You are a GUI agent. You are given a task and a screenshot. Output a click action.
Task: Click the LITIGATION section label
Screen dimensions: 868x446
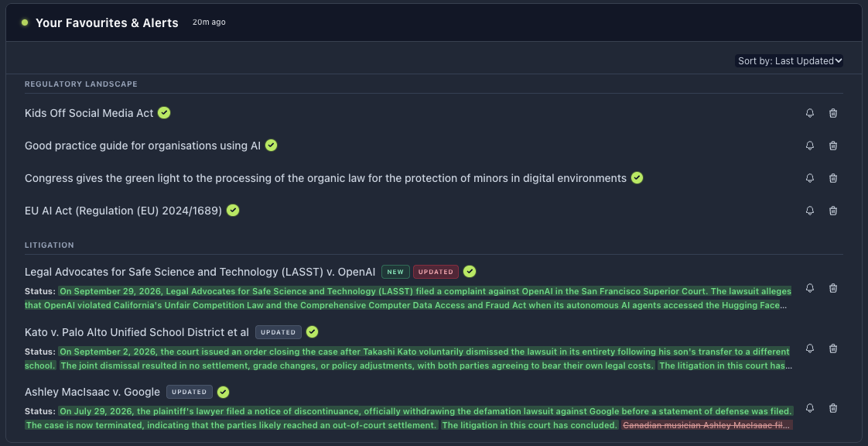coord(50,245)
